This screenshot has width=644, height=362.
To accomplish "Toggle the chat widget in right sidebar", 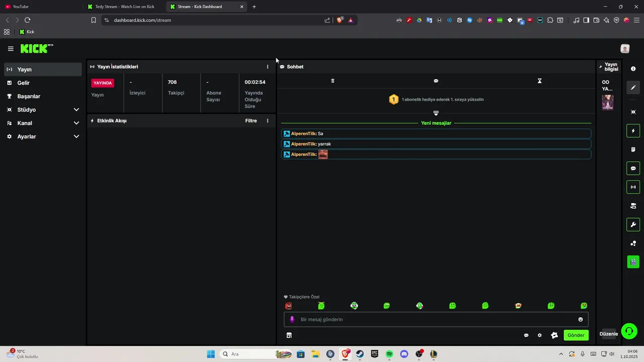I will pos(633,168).
